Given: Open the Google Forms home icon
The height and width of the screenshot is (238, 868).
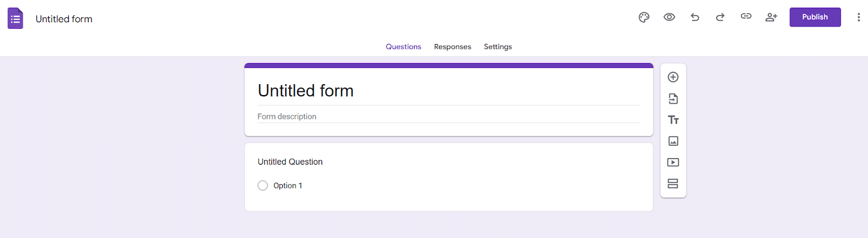Looking at the screenshot, I should coord(15,18).
